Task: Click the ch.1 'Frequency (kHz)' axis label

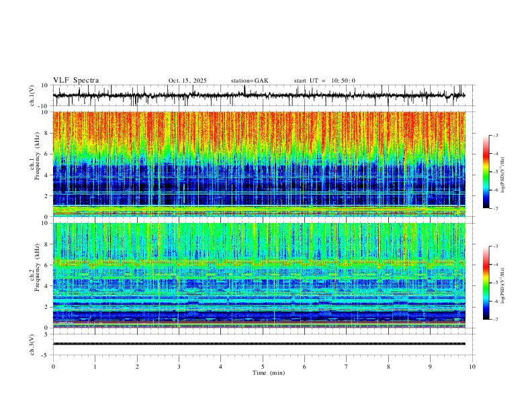Action: [x=38, y=156]
